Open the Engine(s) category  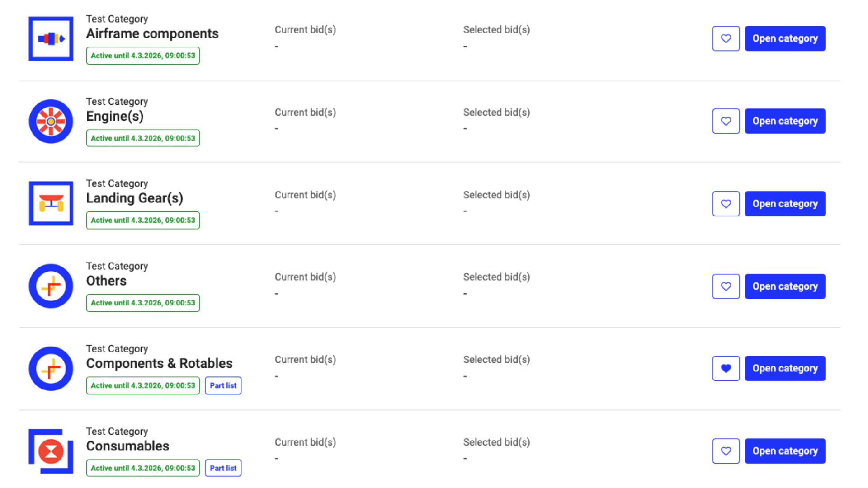pos(785,121)
